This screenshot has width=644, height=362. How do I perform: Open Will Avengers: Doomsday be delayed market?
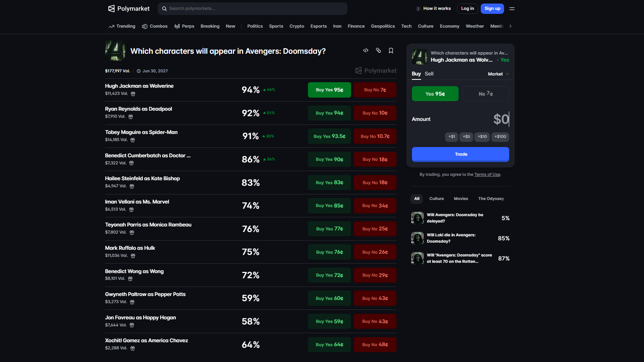[x=460, y=218]
